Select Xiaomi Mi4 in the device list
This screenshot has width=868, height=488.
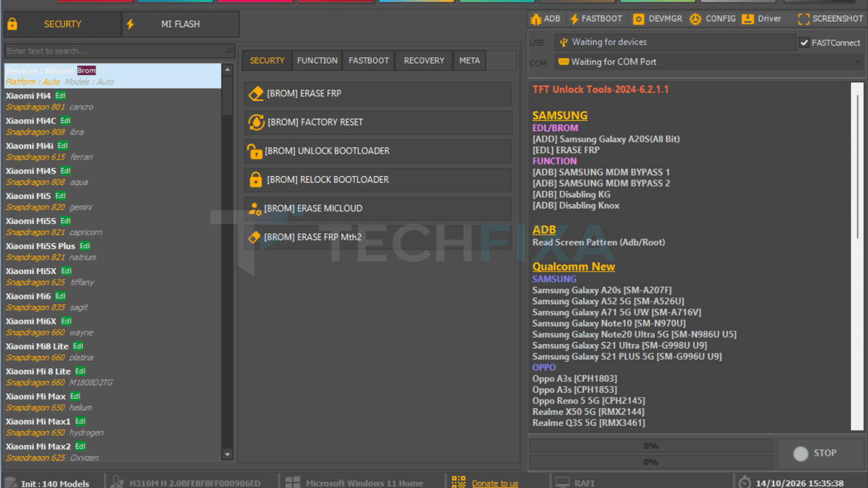[x=113, y=101]
